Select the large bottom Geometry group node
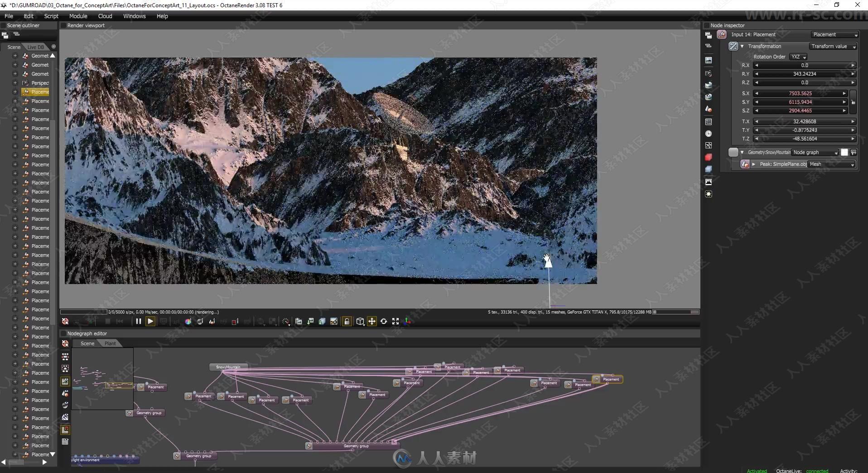The width and height of the screenshot is (868, 473). click(x=352, y=446)
